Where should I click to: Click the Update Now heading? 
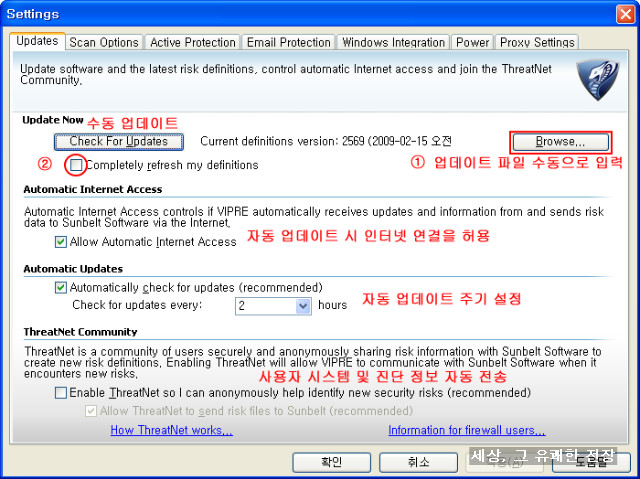(x=53, y=120)
